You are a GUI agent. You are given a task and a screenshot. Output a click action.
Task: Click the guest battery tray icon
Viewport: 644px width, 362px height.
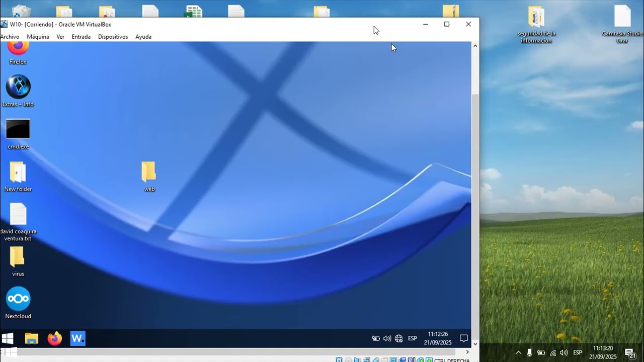click(x=376, y=338)
